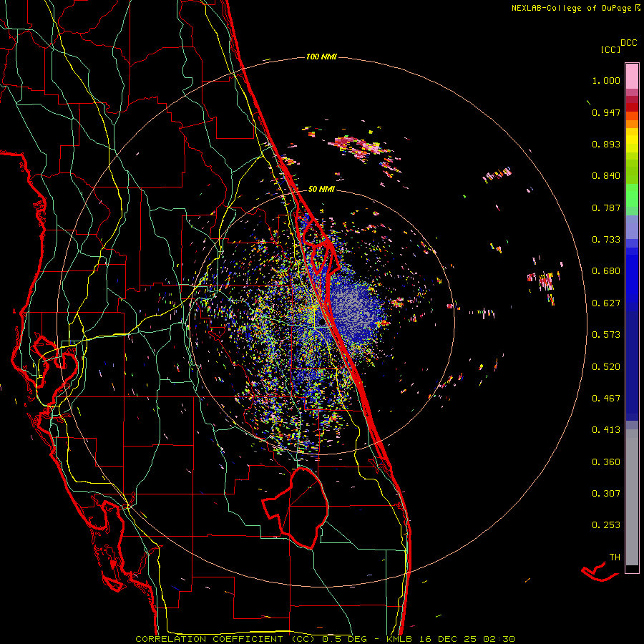The height and width of the screenshot is (644, 644).
Task: Click the TH threshold label
Action: [x=615, y=557]
